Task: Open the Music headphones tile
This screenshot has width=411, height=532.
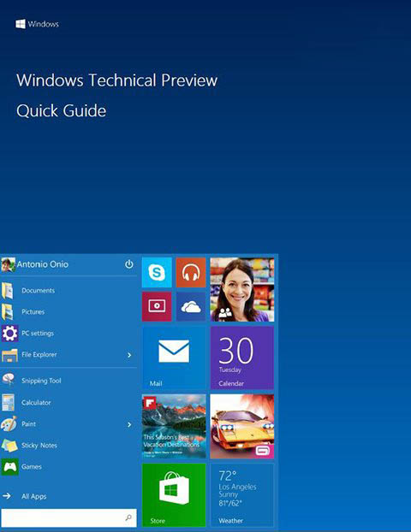Action: 191,273
